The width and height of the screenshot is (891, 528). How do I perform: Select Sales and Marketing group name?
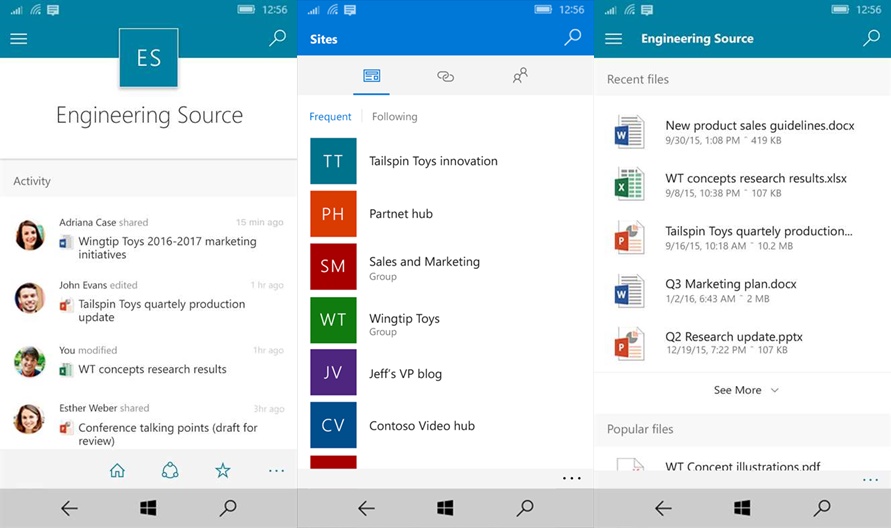click(x=424, y=261)
